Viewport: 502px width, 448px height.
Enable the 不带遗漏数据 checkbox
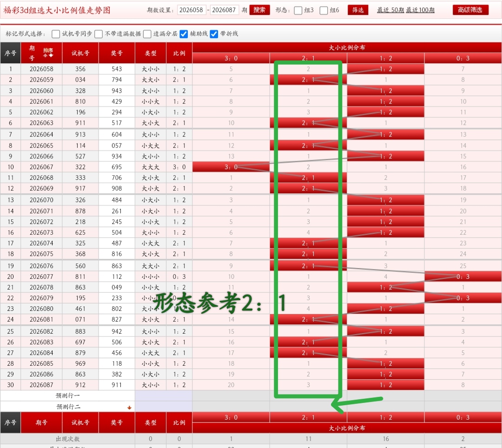(98, 33)
